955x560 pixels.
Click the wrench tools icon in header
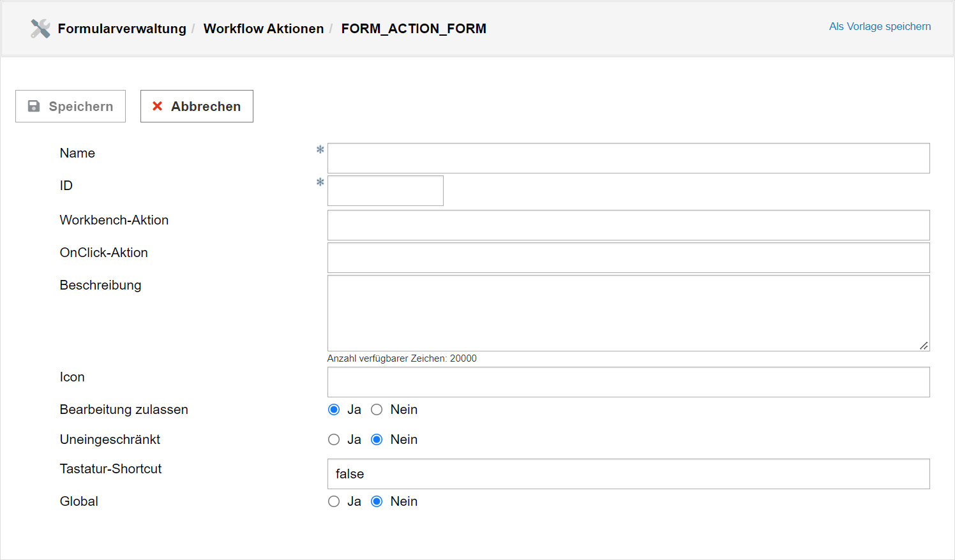click(x=40, y=29)
